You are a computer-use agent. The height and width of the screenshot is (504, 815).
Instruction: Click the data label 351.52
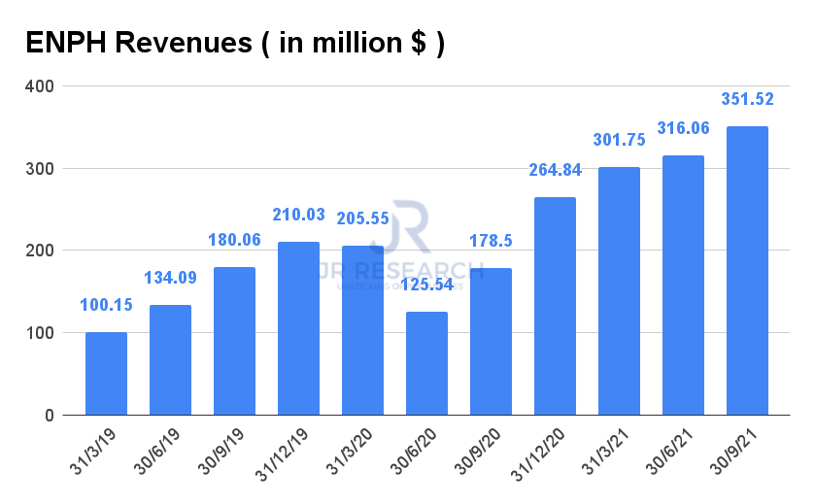coord(747,99)
